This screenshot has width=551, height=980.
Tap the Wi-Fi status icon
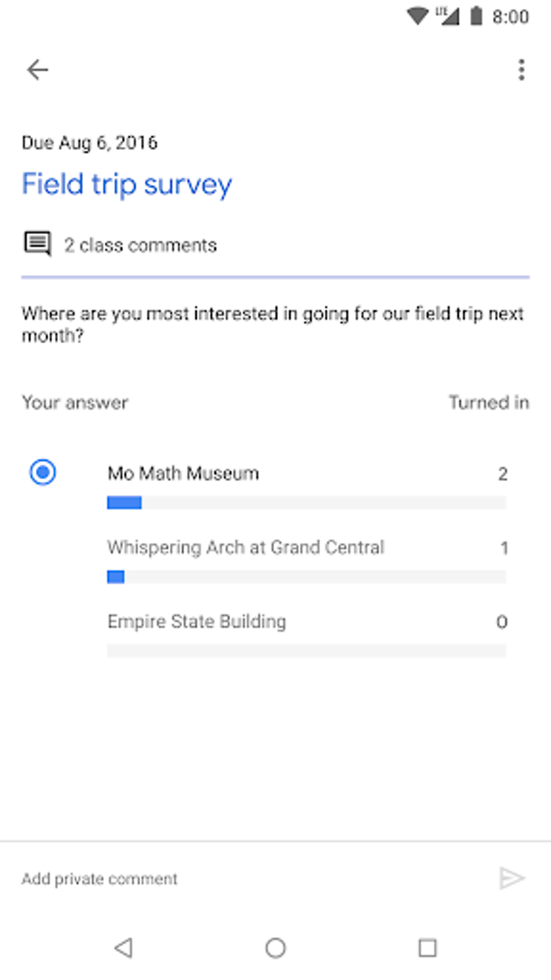pos(418,16)
